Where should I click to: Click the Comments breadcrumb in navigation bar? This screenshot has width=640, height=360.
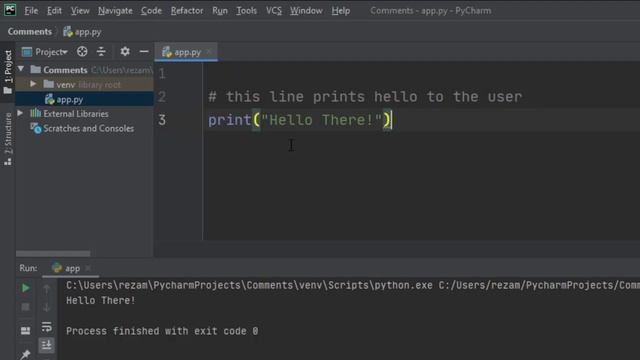30,32
